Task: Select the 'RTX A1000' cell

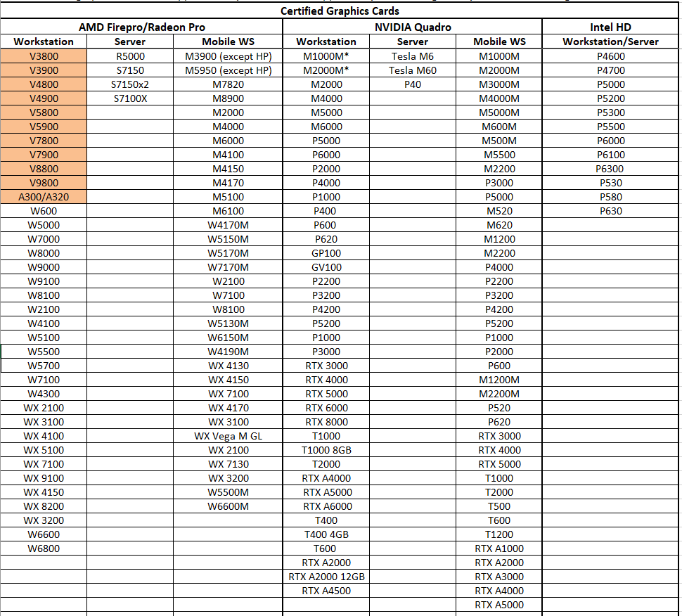Action: pos(499,548)
